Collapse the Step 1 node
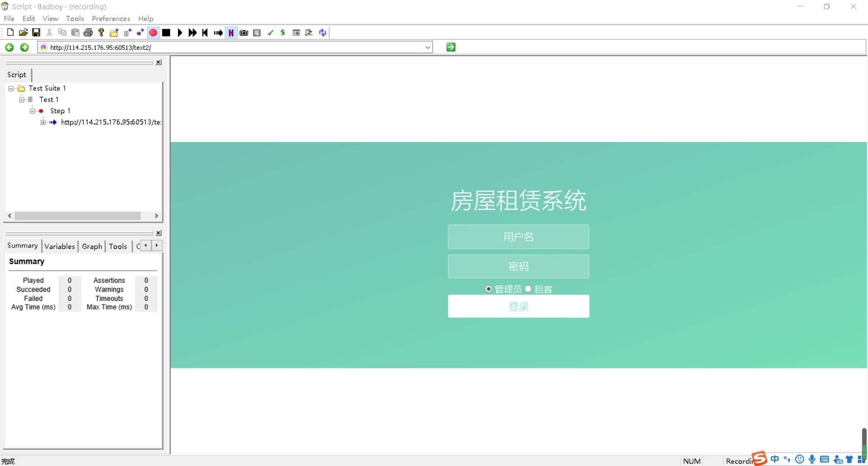The width and height of the screenshot is (868, 466). (x=33, y=111)
